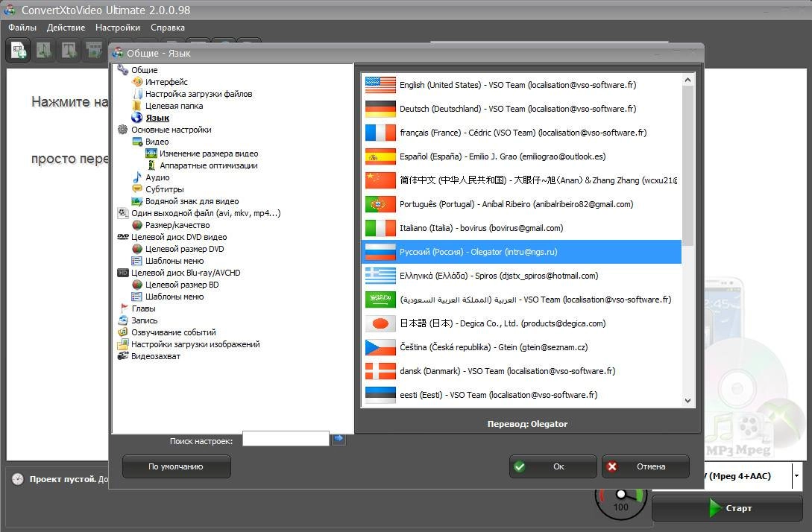Click the Видеозахват camera icon
This screenshot has width=812, height=532.
[x=123, y=356]
